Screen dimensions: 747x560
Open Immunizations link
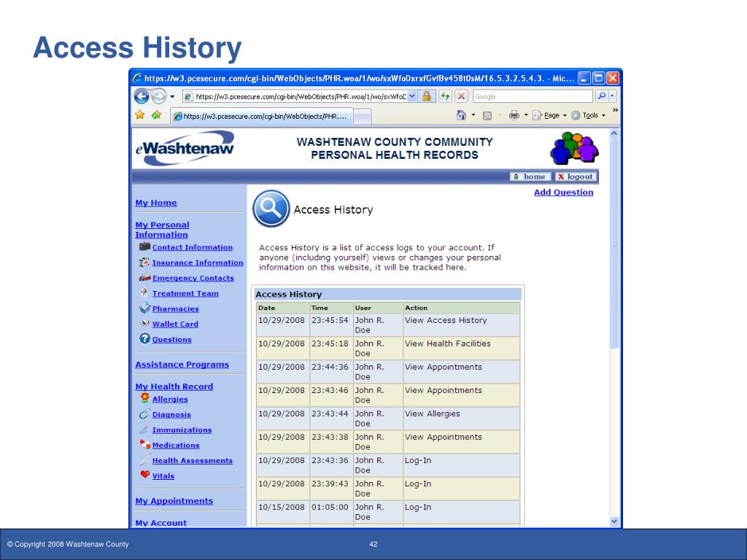pos(182,430)
